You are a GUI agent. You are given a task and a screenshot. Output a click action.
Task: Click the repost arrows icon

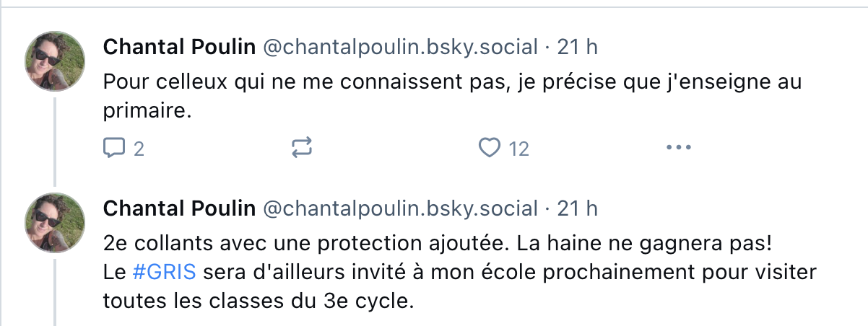pyautogui.click(x=302, y=149)
